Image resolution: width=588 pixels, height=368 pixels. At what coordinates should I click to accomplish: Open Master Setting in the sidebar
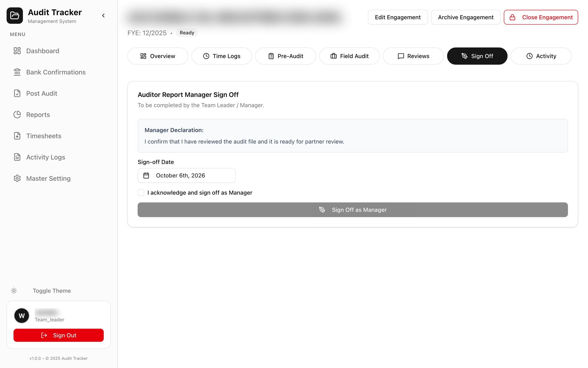pos(59,179)
